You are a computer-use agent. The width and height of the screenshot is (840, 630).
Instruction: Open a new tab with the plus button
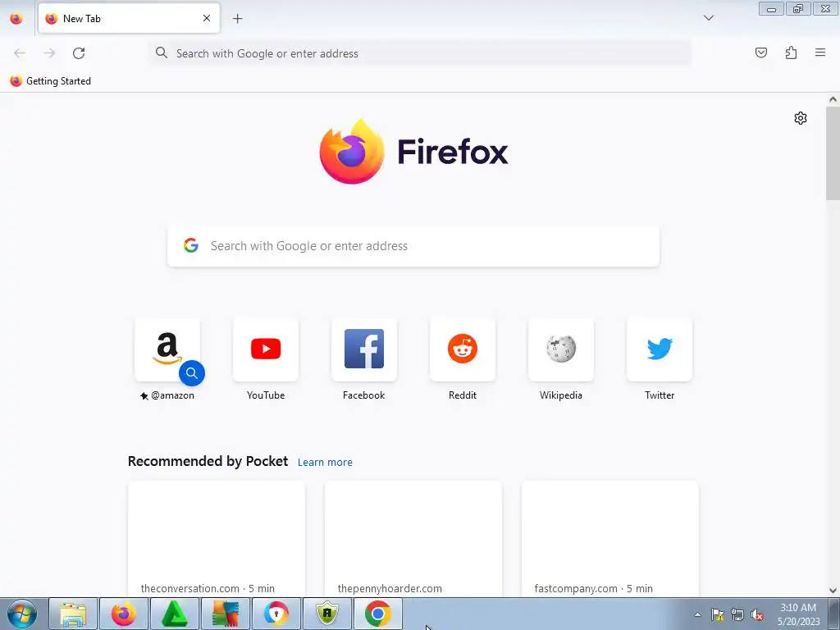237,18
